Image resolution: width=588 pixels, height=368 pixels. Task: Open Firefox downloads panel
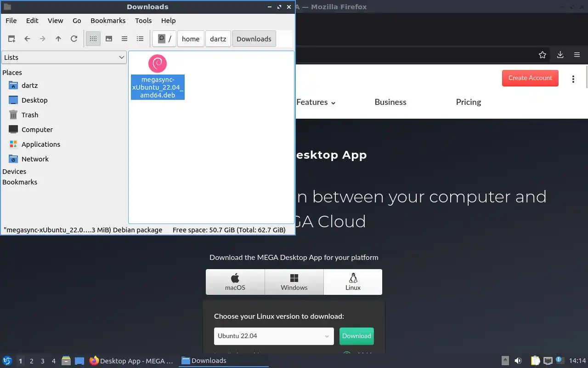point(560,55)
